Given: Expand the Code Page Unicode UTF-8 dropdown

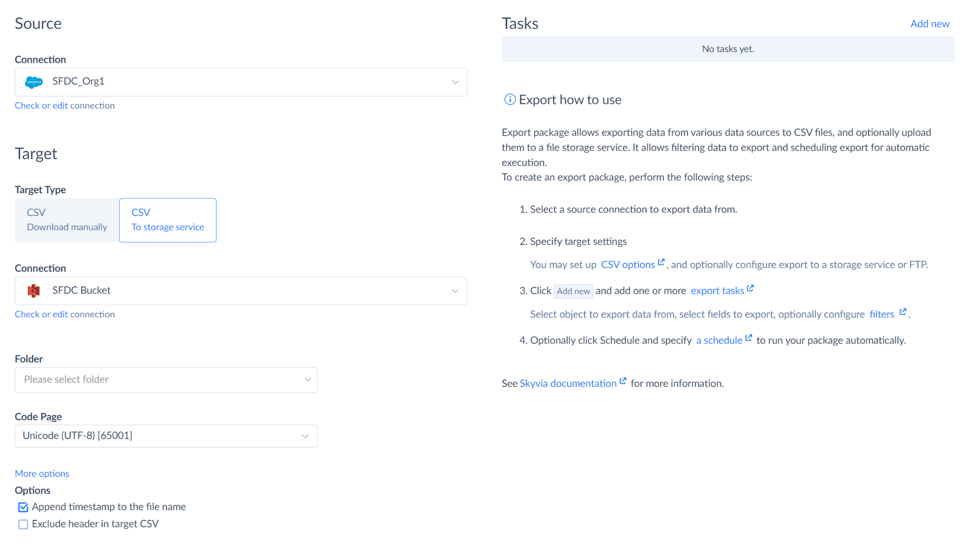Looking at the screenshot, I should coord(305,436).
